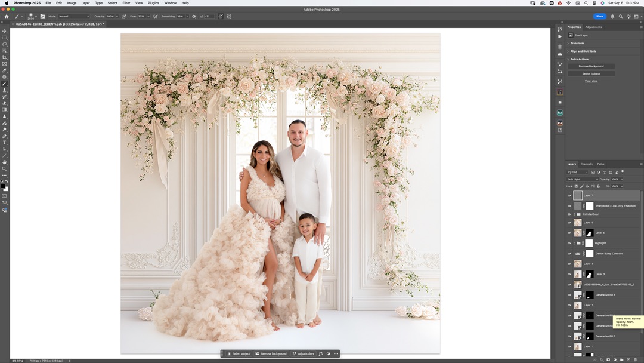Click the View More link
The image size is (644, 363).
[591, 81]
